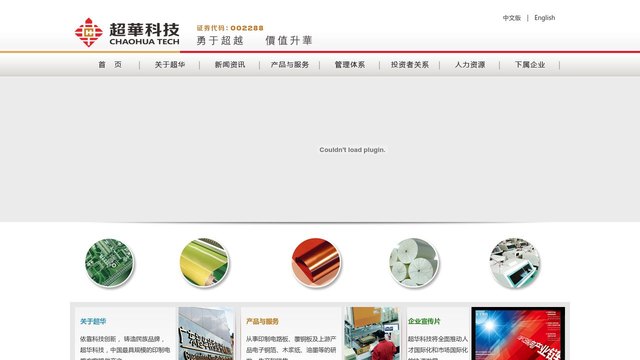Open the 关于超华 menu item

[170, 64]
